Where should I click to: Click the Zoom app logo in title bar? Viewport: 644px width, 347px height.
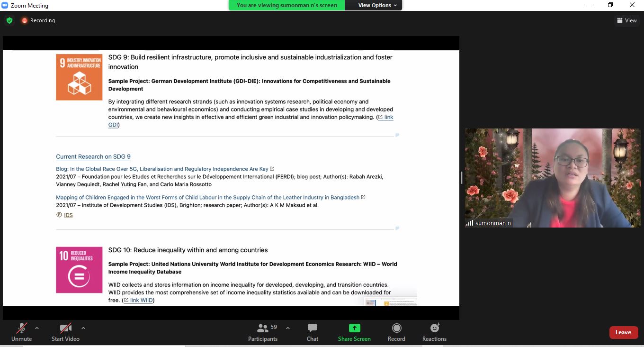(x=5, y=5)
